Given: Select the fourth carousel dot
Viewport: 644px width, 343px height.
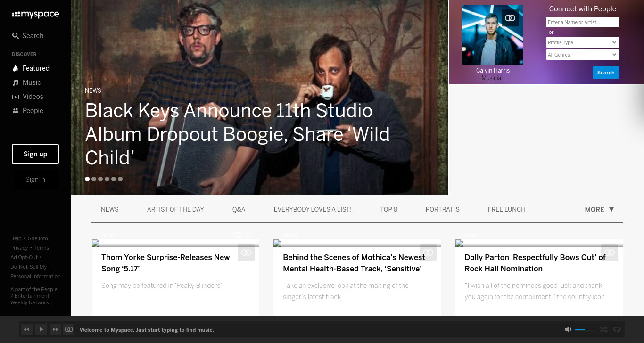Looking at the screenshot, I should 107,179.
